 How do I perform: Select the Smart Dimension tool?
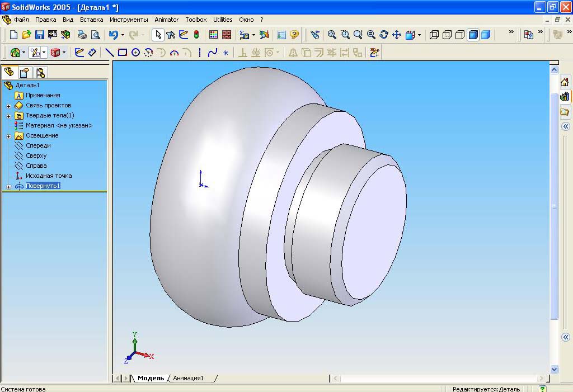[x=92, y=53]
